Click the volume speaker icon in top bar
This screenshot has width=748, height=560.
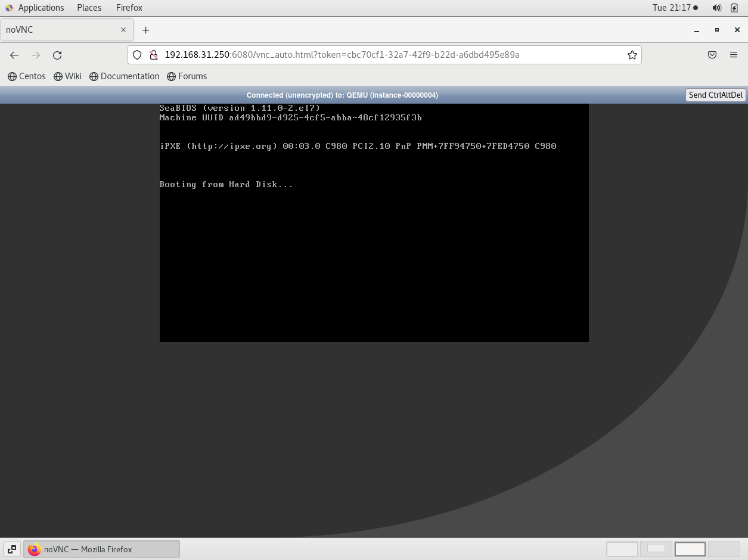[716, 8]
